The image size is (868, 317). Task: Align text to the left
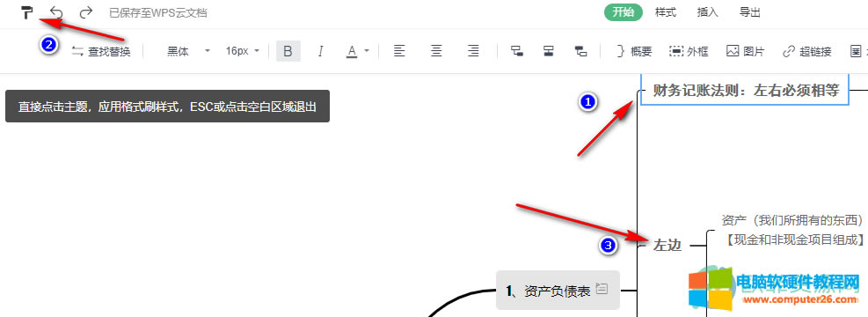(399, 52)
